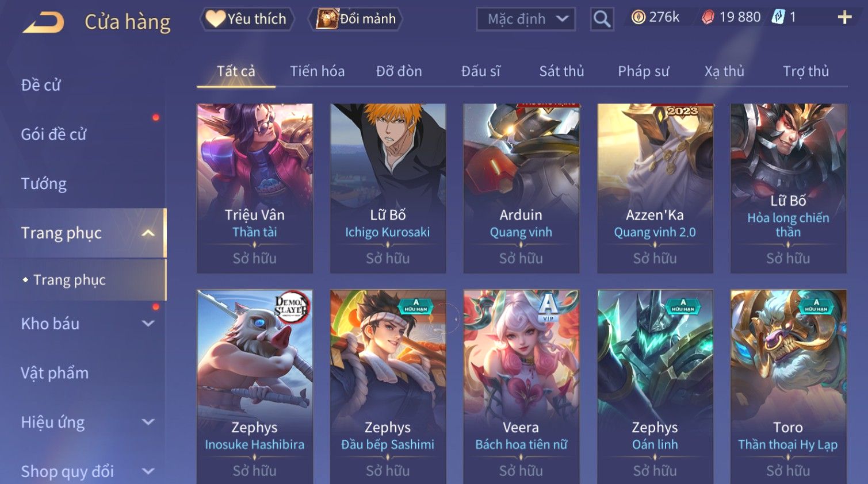This screenshot has height=484, width=868.
Task: Click the gold coin 276k icon
Action: tap(638, 18)
